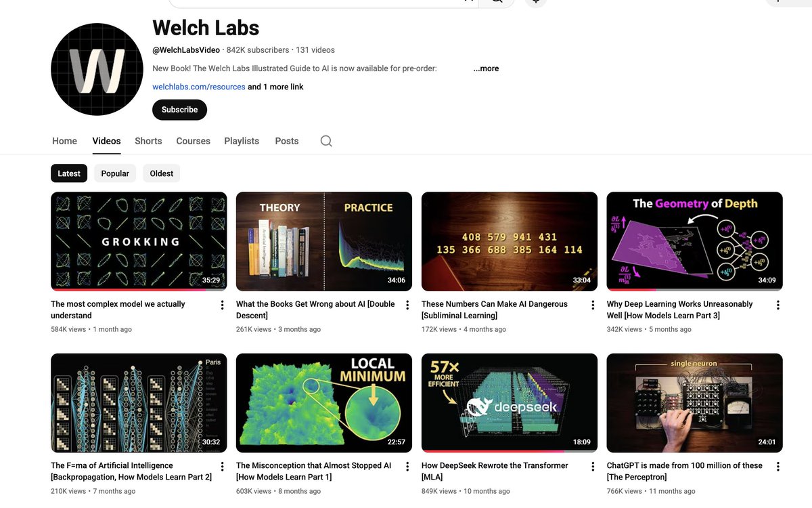Click the 34:09 duration badge
The height and width of the screenshot is (508, 812).
[x=767, y=280]
